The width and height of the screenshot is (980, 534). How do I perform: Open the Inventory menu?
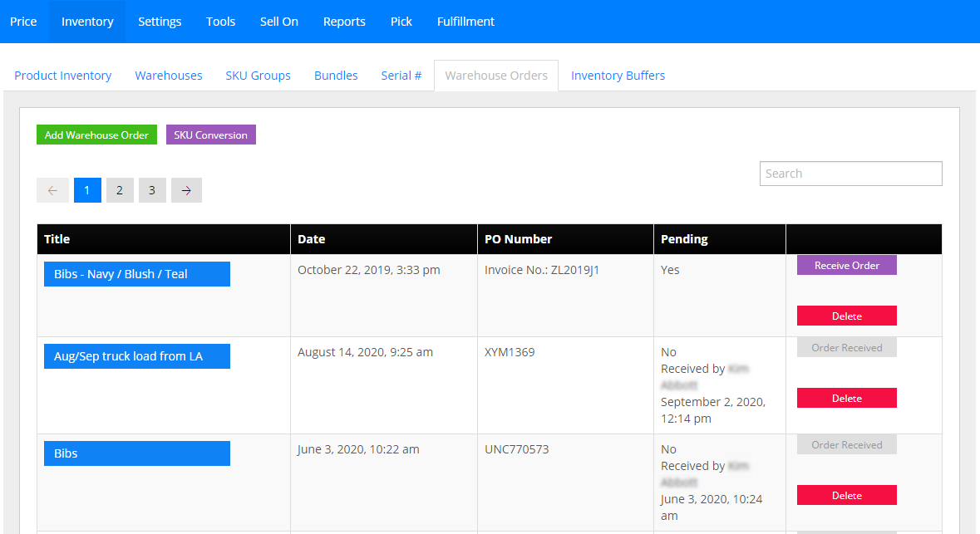click(87, 22)
